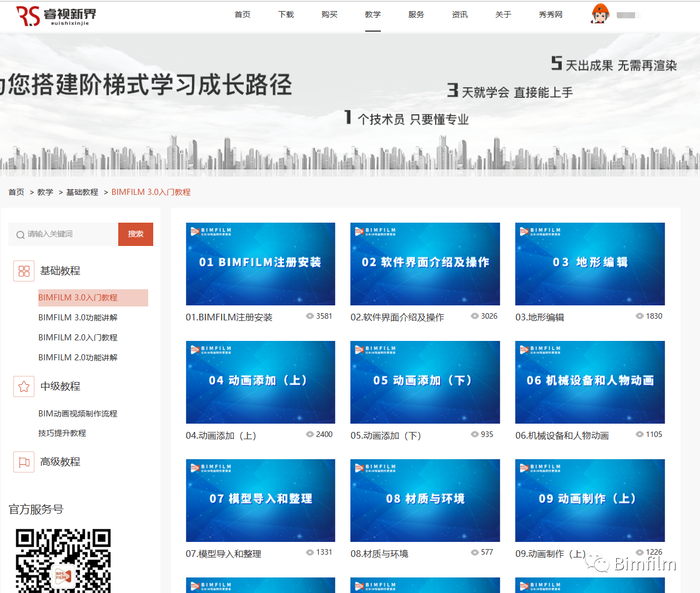The height and width of the screenshot is (593, 700).
Task: Click the eye icon beside 1830 views
Action: pyautogui.click(x=639, y=316)
